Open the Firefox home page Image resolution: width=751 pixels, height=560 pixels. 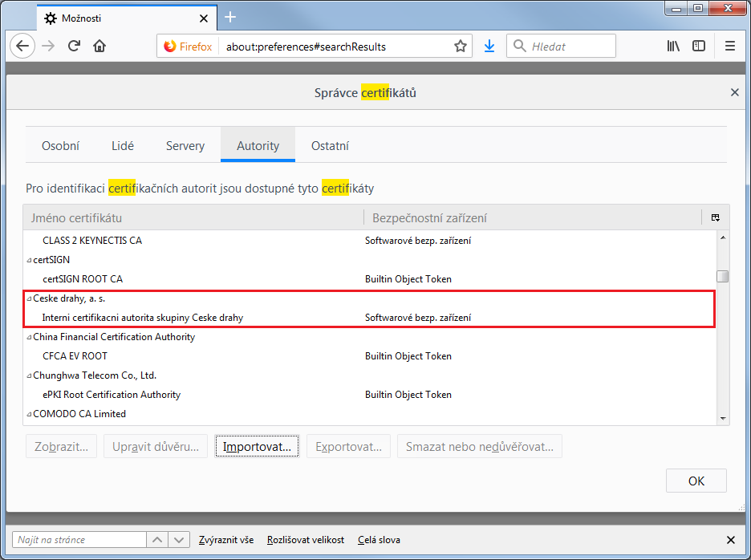click(x=99, y=46)
